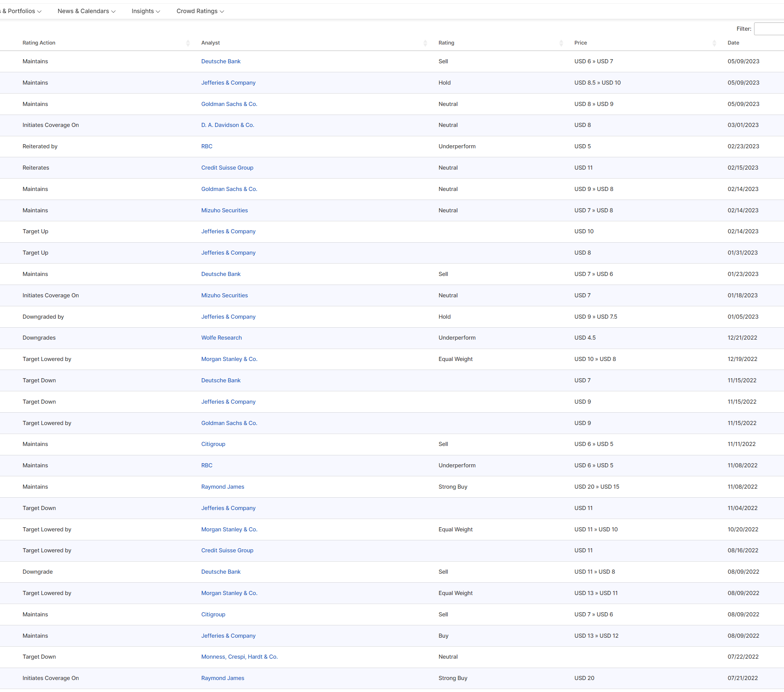
Task: Open Deutsche Bank link dated 01/23/2023
Action: 220,274
